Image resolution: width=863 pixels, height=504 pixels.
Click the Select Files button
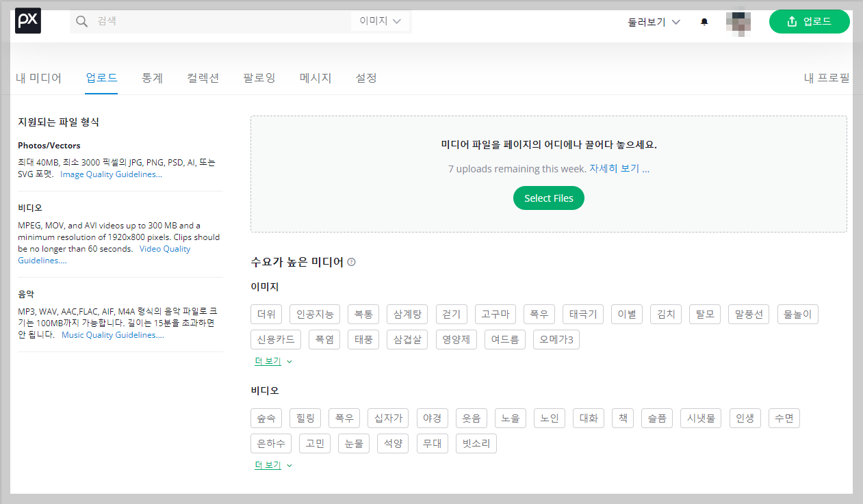pos(548,198)
